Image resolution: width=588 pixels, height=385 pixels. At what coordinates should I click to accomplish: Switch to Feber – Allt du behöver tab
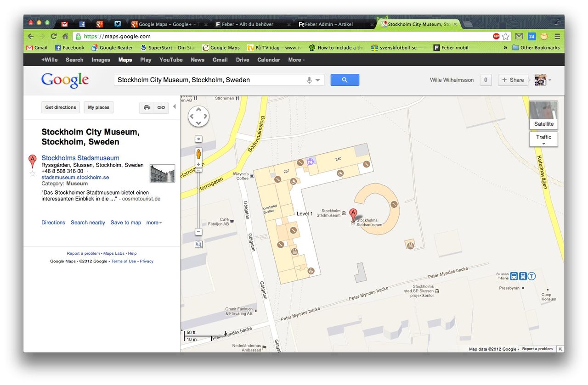point(252,24)
